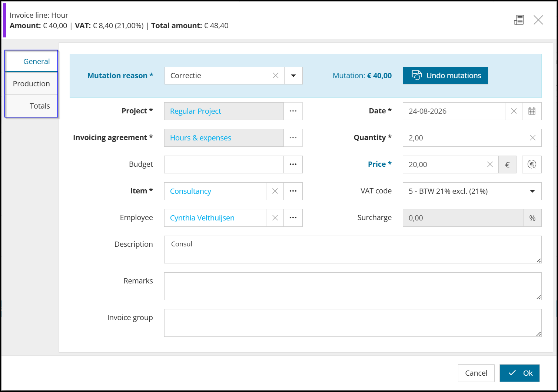Click the Price field label

coord(380,164)
